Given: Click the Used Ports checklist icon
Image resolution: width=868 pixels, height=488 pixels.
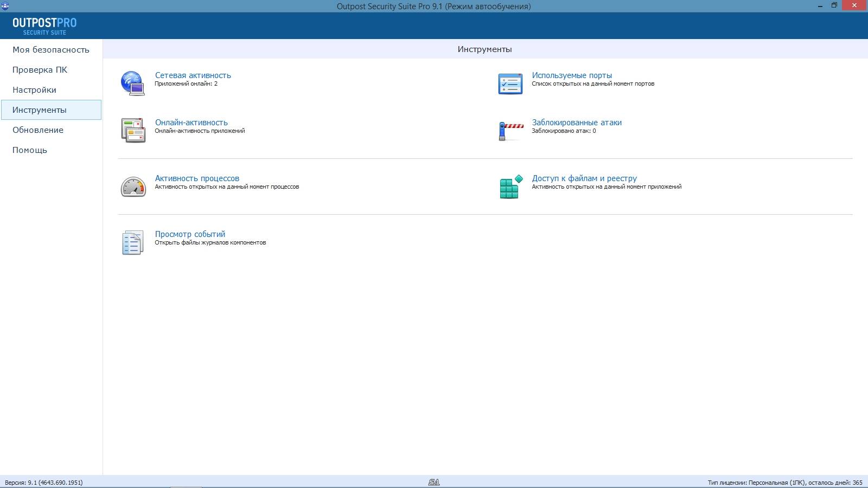Looking at the screenshot, I should [x=510, y=84].
